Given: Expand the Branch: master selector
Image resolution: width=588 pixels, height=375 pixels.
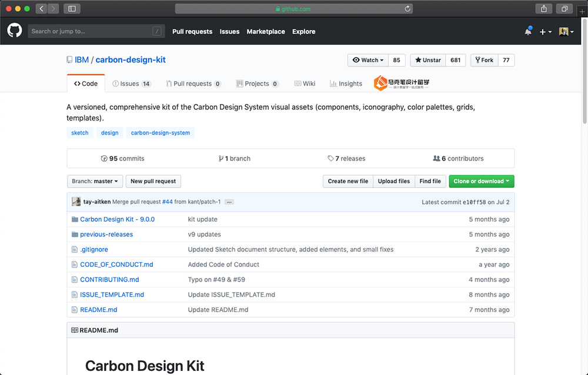Looking at the screenshot, I should click(95, 181).
